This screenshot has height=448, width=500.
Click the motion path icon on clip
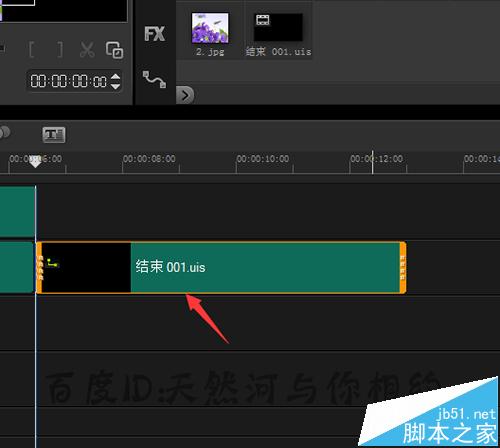tap(52, 263)
